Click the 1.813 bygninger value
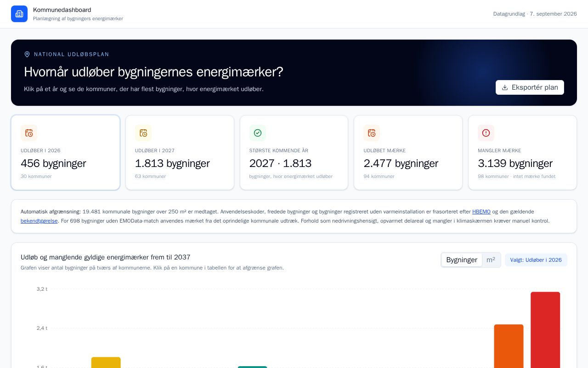Screen dimensions: 588x368 tap(172, 163)
